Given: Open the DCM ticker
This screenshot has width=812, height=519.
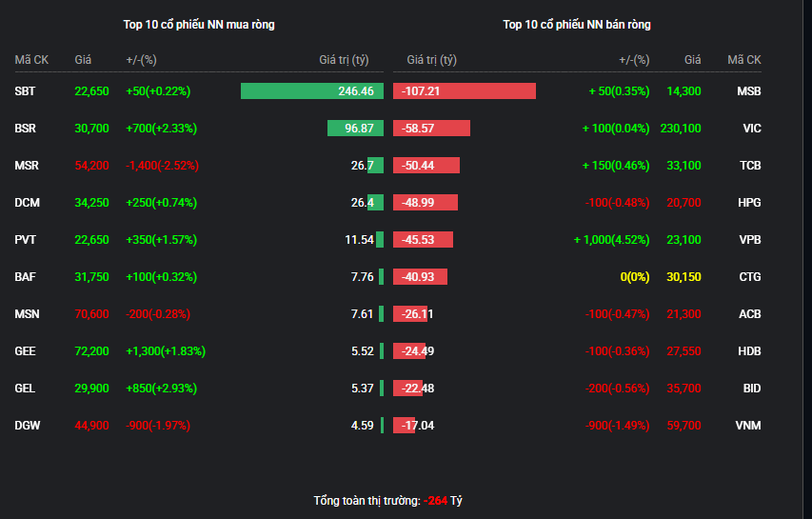Looking at the screenshot, I should point(27,203).
